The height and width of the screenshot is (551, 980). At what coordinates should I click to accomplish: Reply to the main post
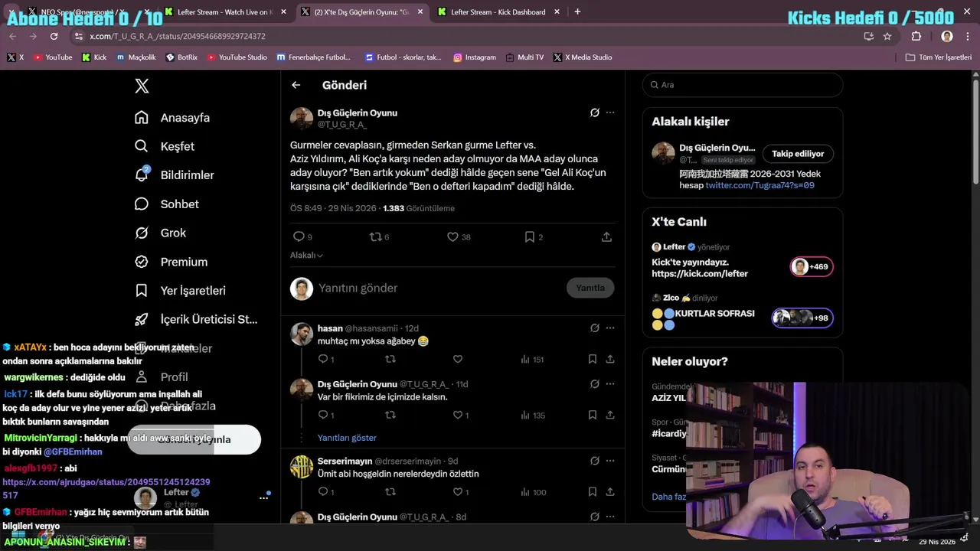click(x=302, y=237)
